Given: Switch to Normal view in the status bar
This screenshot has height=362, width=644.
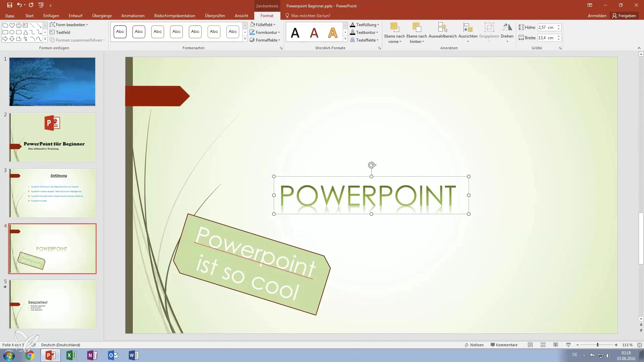Looking at the screenshot, I should 530,345.
